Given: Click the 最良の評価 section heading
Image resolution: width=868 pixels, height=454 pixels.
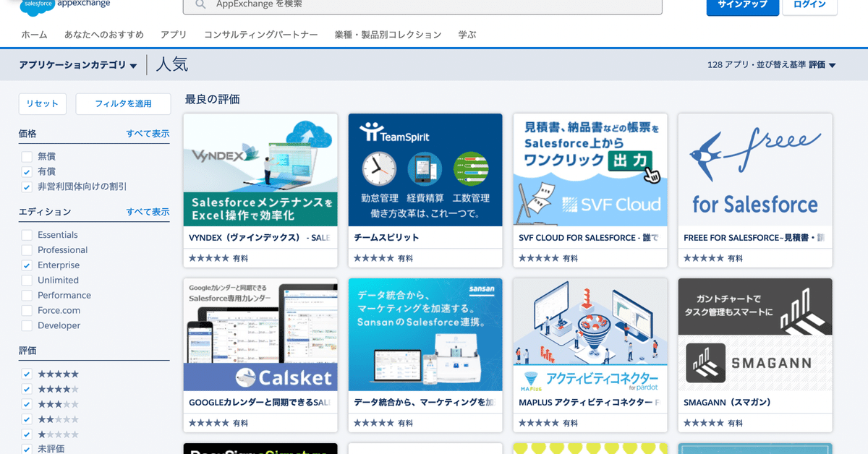Looking at the screenshot, I should (212, 99).
